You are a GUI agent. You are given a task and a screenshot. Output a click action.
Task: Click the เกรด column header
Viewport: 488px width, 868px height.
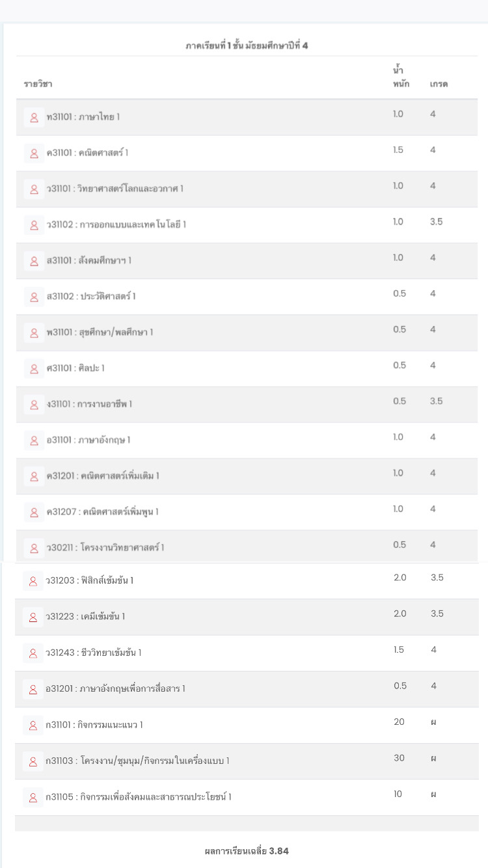(x=439, y=84)
